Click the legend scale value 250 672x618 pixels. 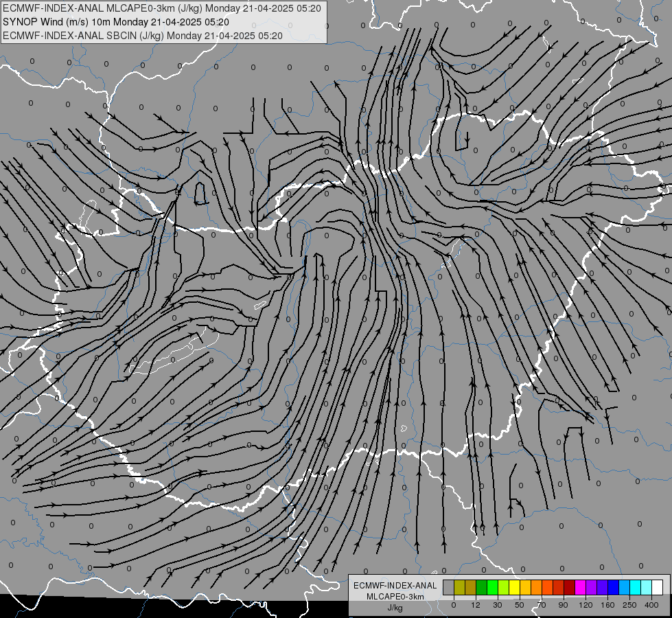coord(629,605)
